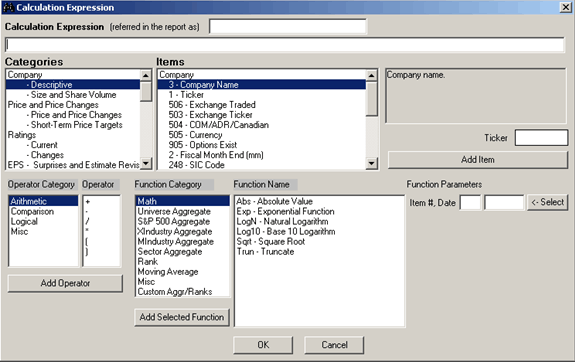Select Rank function category
The height and width of the screenshot is (362, 575).
point(148,262)
